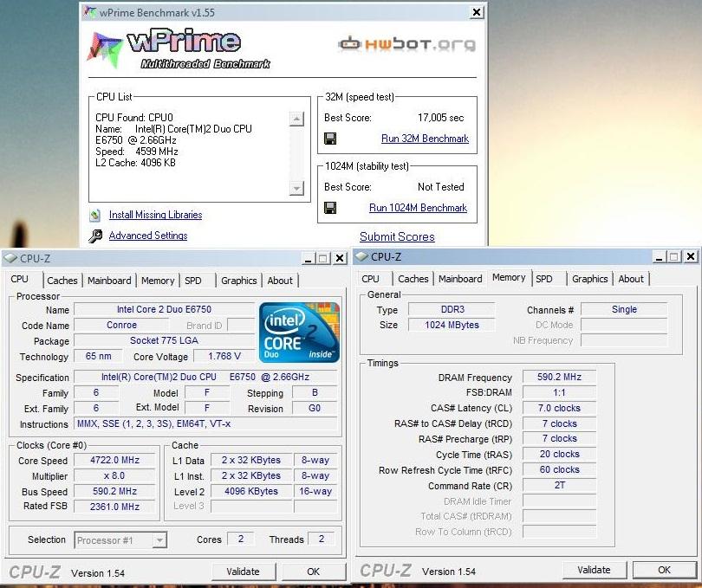Image resolution: width=702 pixels, height=588 pixels.
Task: Minimize the left CPU-Z window
Action: [x=308, y=259]
